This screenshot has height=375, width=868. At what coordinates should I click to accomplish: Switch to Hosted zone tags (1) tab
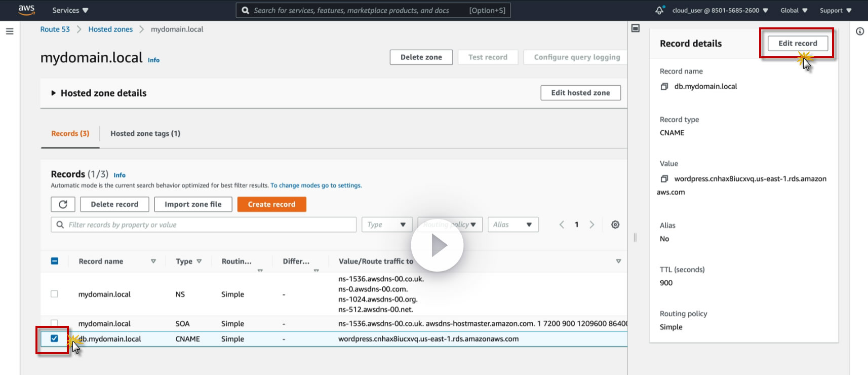[145, 134]
